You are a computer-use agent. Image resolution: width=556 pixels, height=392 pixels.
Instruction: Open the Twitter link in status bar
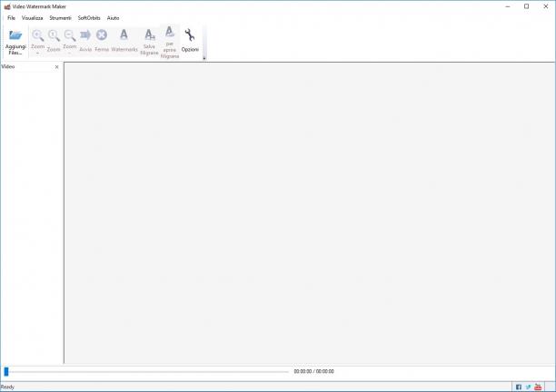529,387
